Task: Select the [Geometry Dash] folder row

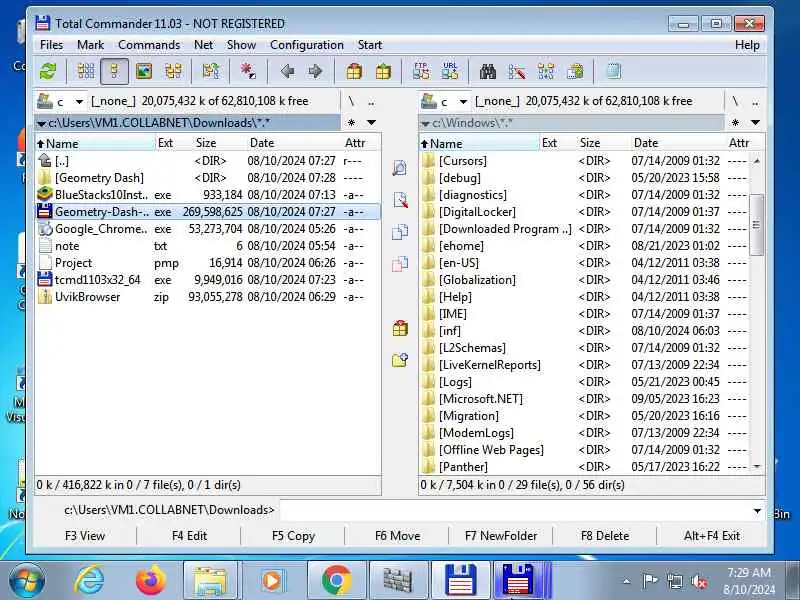Action: pyautogui.click(x=208, y=178)
